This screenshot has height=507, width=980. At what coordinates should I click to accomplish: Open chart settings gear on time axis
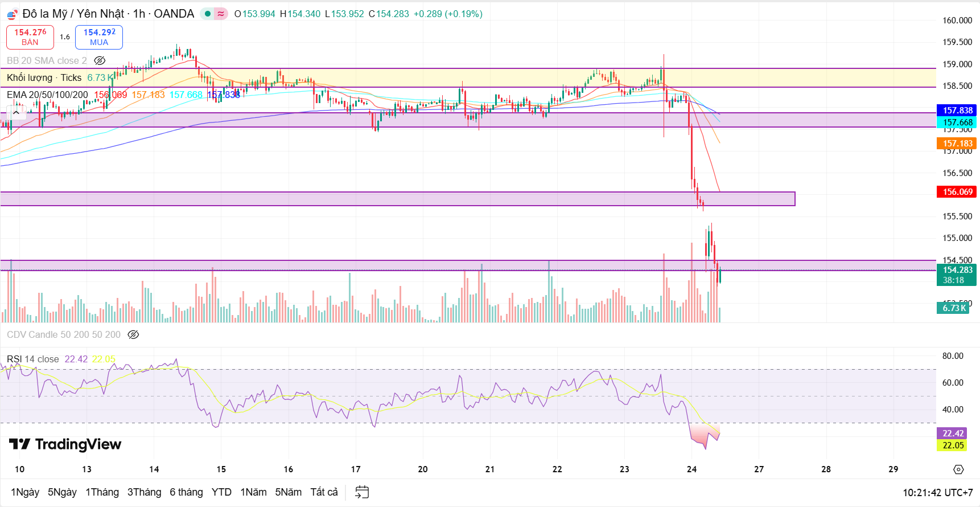958,469
